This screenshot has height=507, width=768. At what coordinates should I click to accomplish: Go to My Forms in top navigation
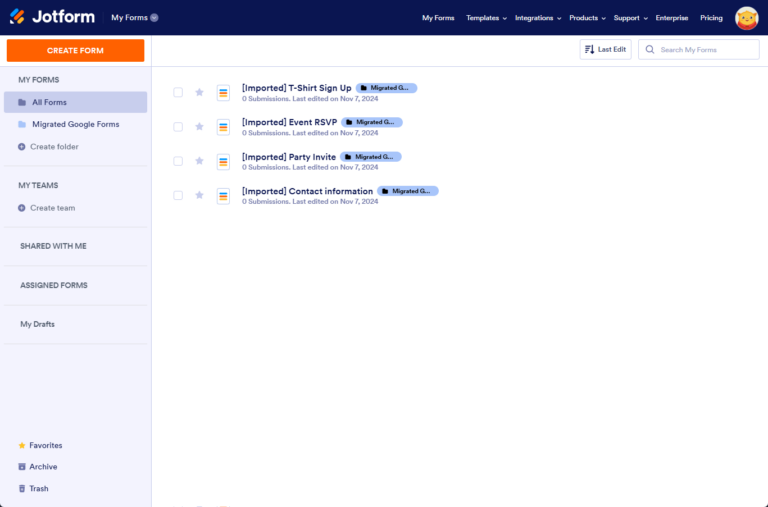coord(438,18)
